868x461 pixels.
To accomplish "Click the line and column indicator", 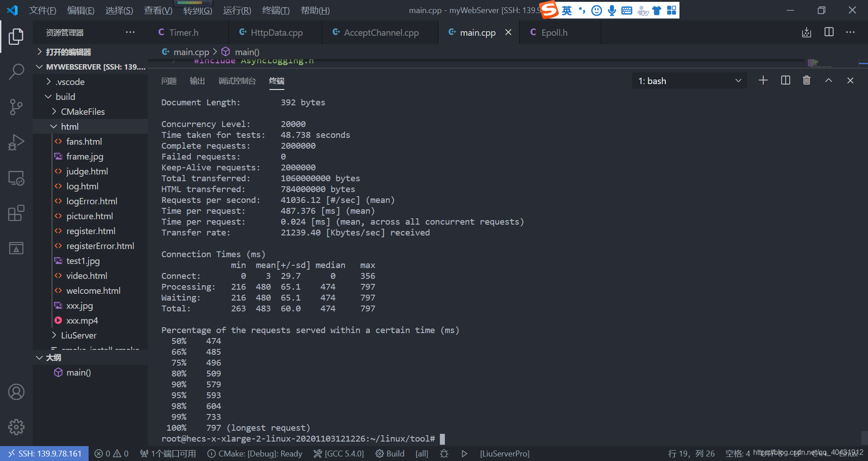I will 692,453.
